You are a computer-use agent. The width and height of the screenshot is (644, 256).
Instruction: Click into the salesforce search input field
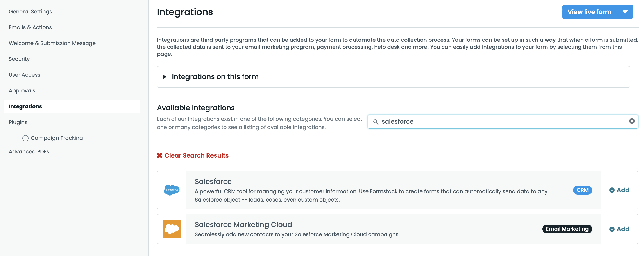[x=500, y=122]
